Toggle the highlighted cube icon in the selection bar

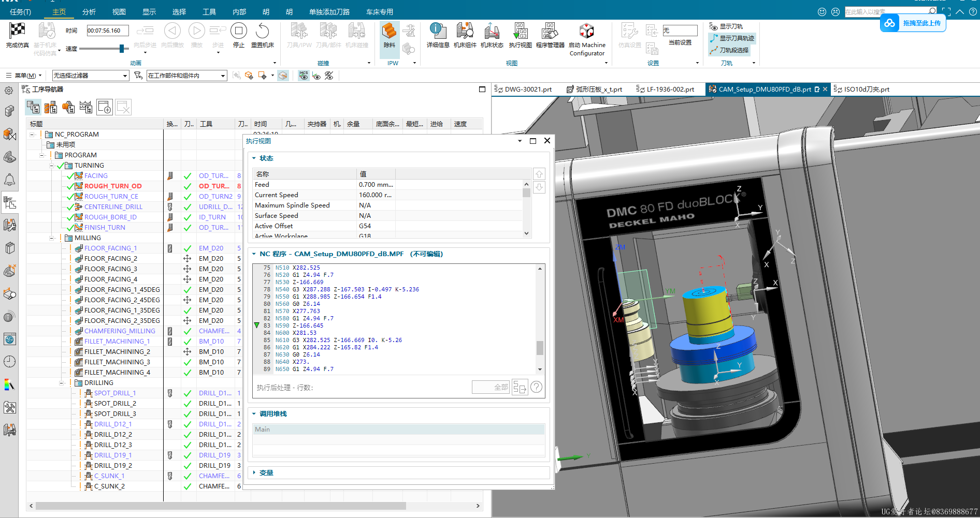[283, 76]
